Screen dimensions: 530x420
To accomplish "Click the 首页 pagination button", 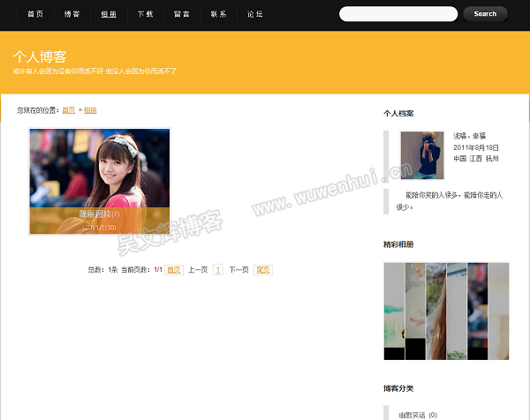I will click(x=174, y=270).
